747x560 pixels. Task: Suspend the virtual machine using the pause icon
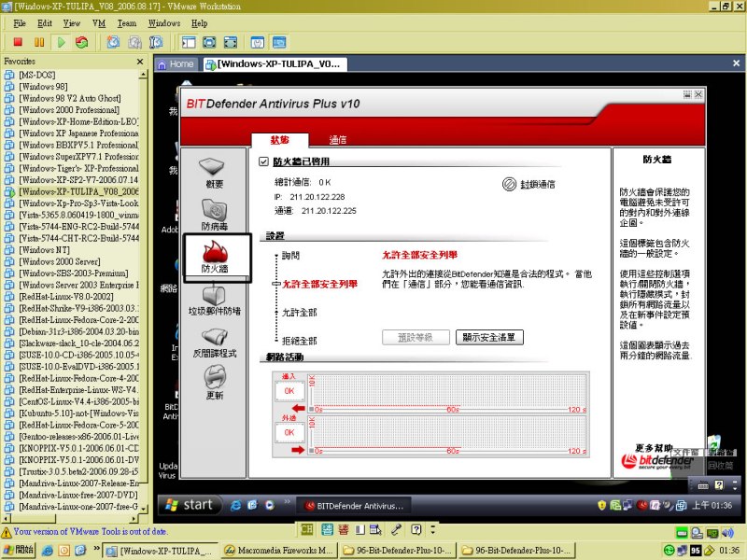point(39,42)
